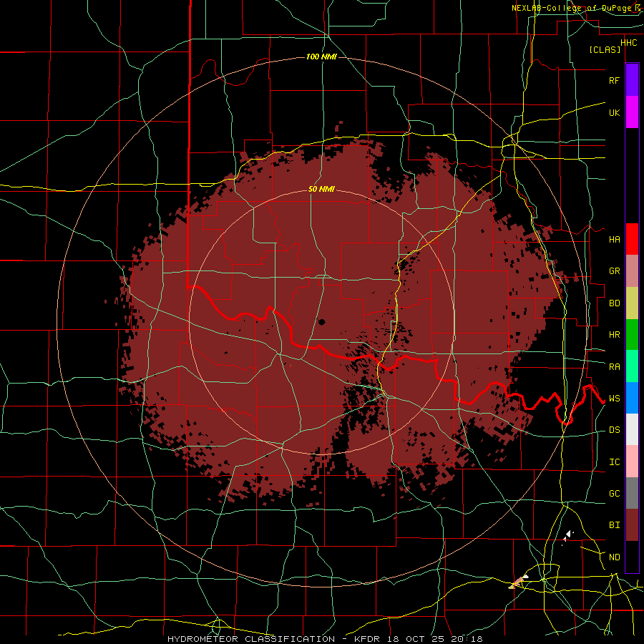Click the RA mint legend swatch
Image resolution: width=644 pixels, height=644 pixels.
click(x=632, y=366)
